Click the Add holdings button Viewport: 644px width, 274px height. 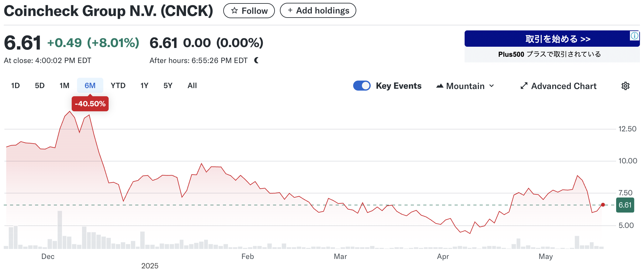[x=318, y=10]
